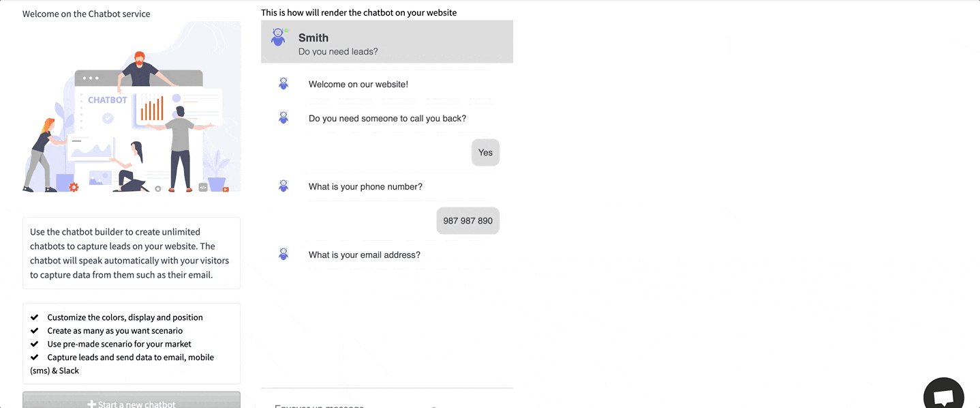Image resolution: width=980 pixels, height=408 pixels.
Task: Click the checkmark for 'Customize the colors, display and position'
Action: tap(35, 317)
